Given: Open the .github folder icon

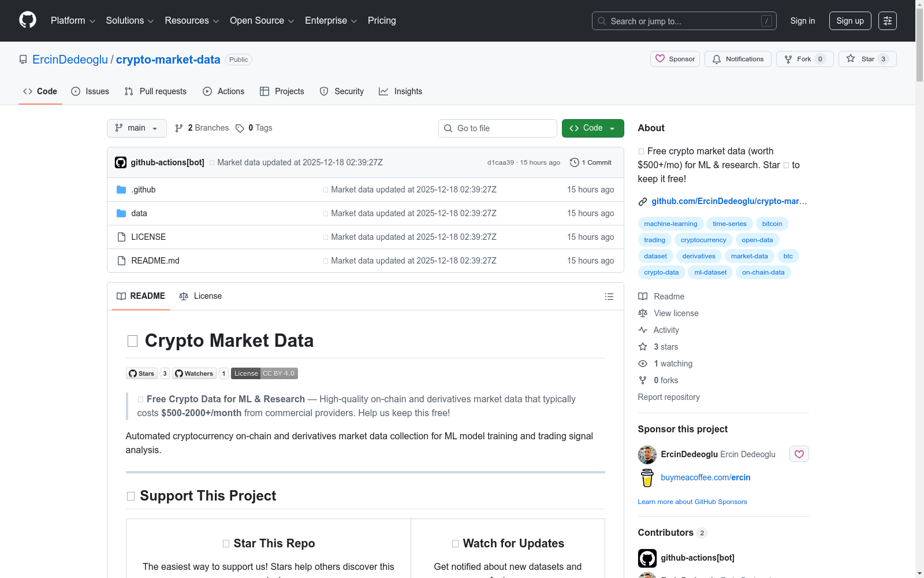Looking at the screenshot, I should pyautogui.click(x=121, y=190).
